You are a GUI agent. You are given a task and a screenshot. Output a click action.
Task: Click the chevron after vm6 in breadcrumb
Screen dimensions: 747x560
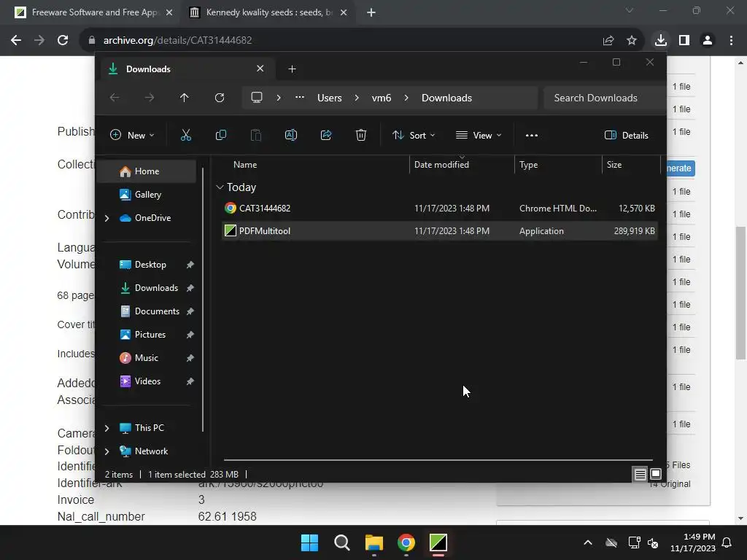(406, 98)
